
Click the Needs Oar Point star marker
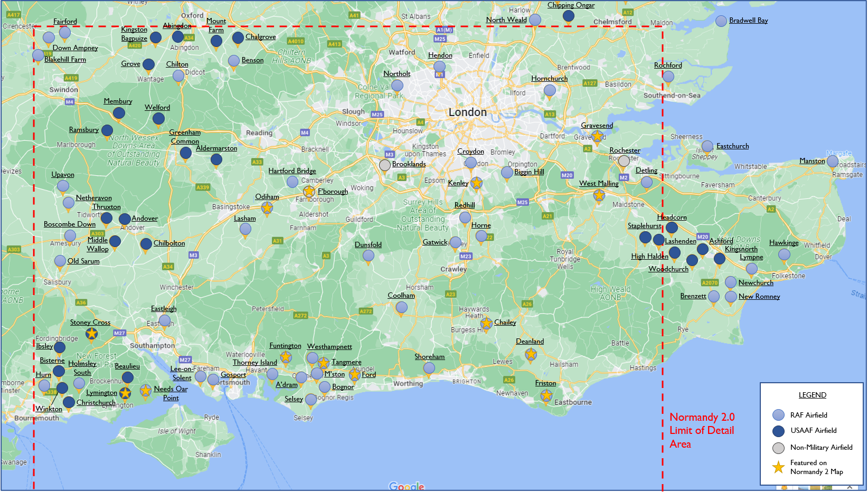click(146, 390)
